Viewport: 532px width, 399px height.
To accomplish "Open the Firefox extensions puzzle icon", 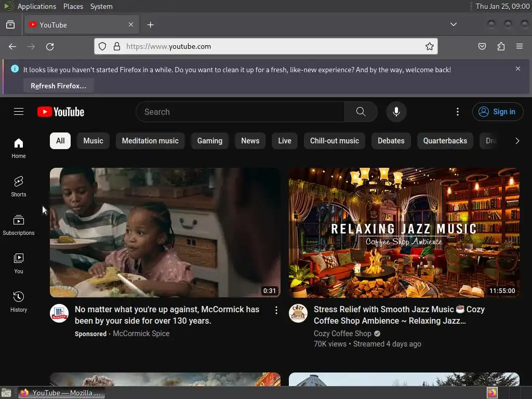I will pyautogui.click(x=501, y=46).
